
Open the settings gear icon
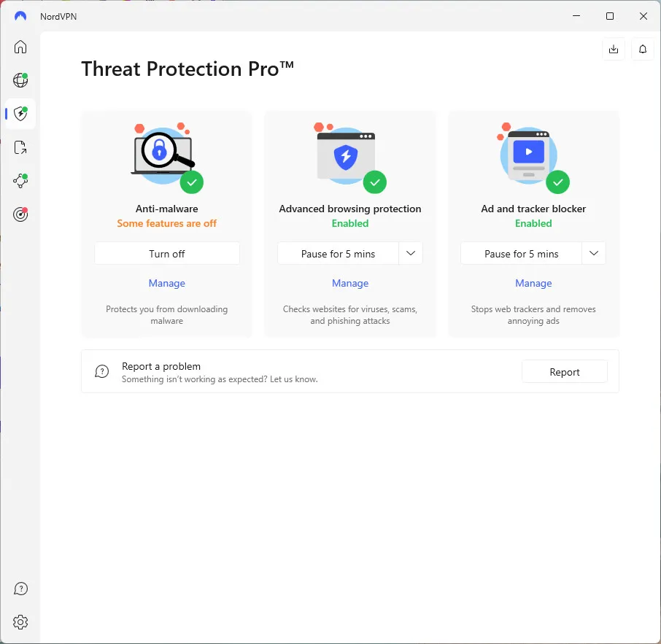(20, 622)
